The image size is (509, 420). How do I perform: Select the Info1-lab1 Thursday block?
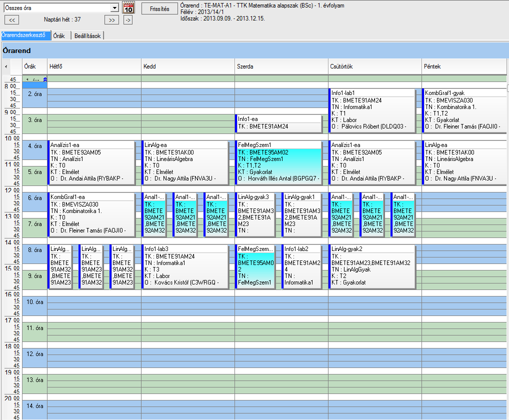pos(372,110)
